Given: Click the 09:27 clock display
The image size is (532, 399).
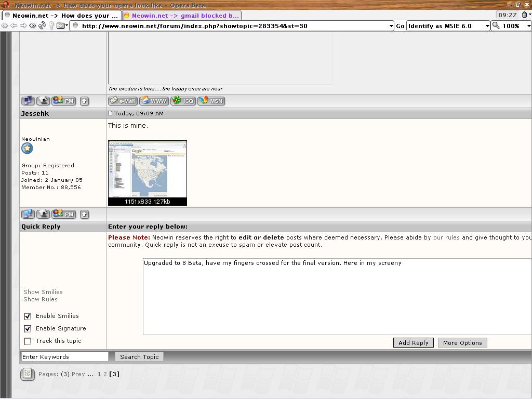Looking at the screenshot, I should [x=507, y=15].
